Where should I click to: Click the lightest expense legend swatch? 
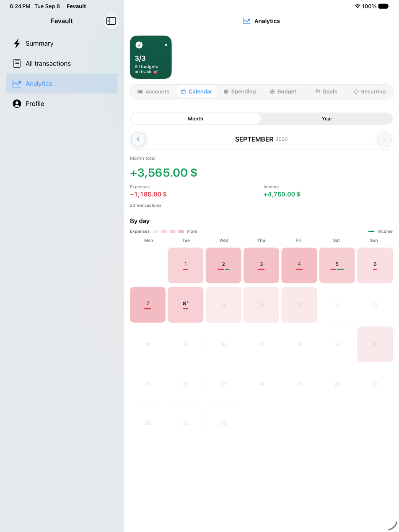[x=155, y=231]
